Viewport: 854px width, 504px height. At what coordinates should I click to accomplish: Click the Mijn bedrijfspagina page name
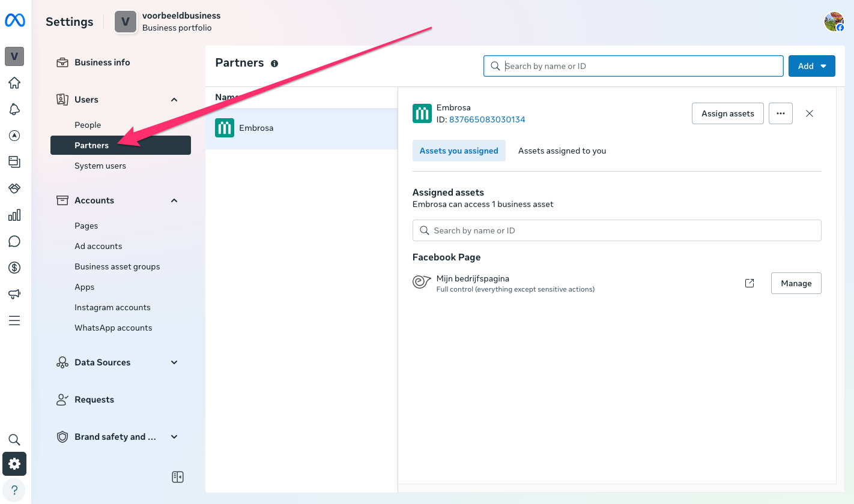point(473,278)
